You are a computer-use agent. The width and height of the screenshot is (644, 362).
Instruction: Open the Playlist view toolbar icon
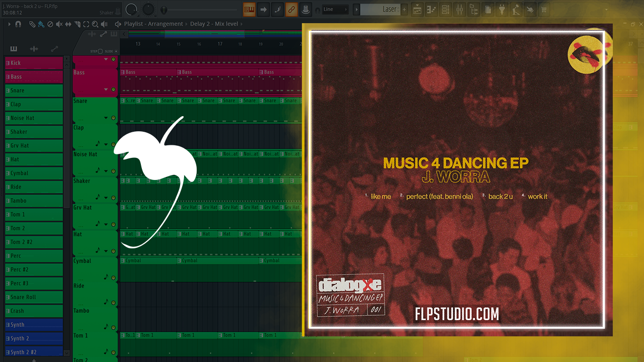(x=417, y=10)
